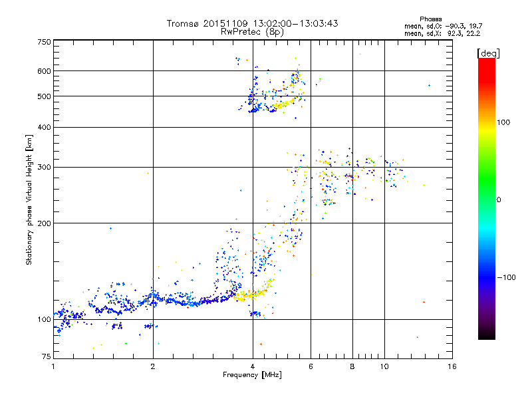Click the plot title 'Tromsø 20151109 13:02:00-13:03:43'
532x399 pixels.
(x=252, y=23)
